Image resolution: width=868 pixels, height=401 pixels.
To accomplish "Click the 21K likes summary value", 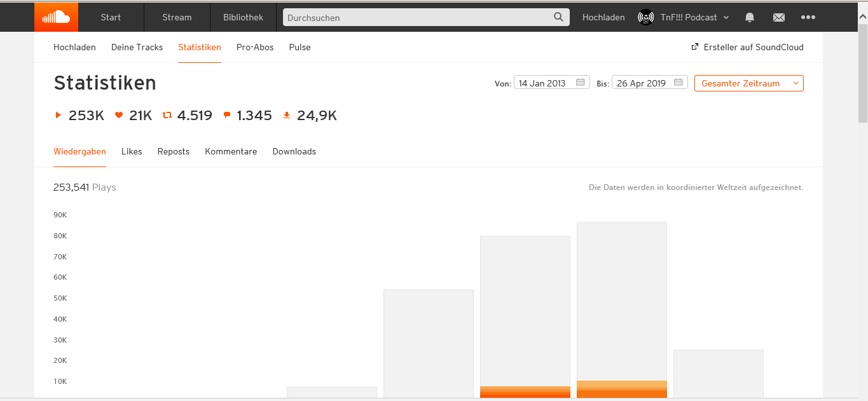I will [141, 116].
